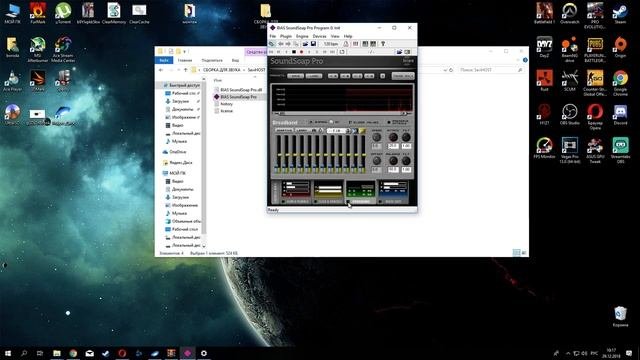Open the Rust desktop icon

pos(544,80)
